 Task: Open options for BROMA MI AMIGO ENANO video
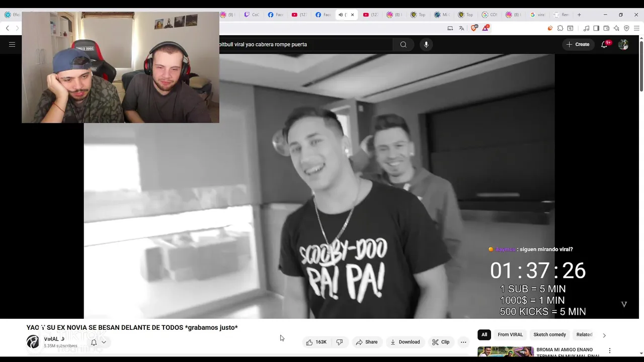point(610,350)
